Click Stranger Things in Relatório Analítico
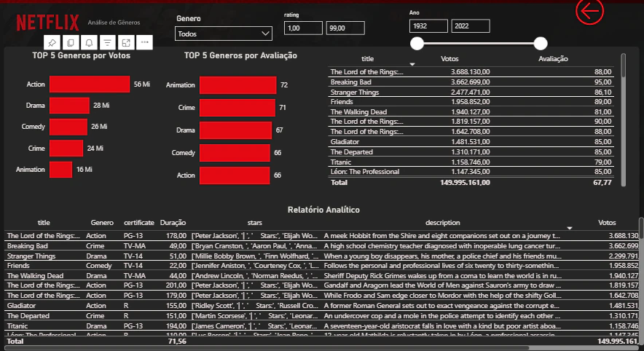The height and width of the screenshot is (351, 644). coord(31,256)
